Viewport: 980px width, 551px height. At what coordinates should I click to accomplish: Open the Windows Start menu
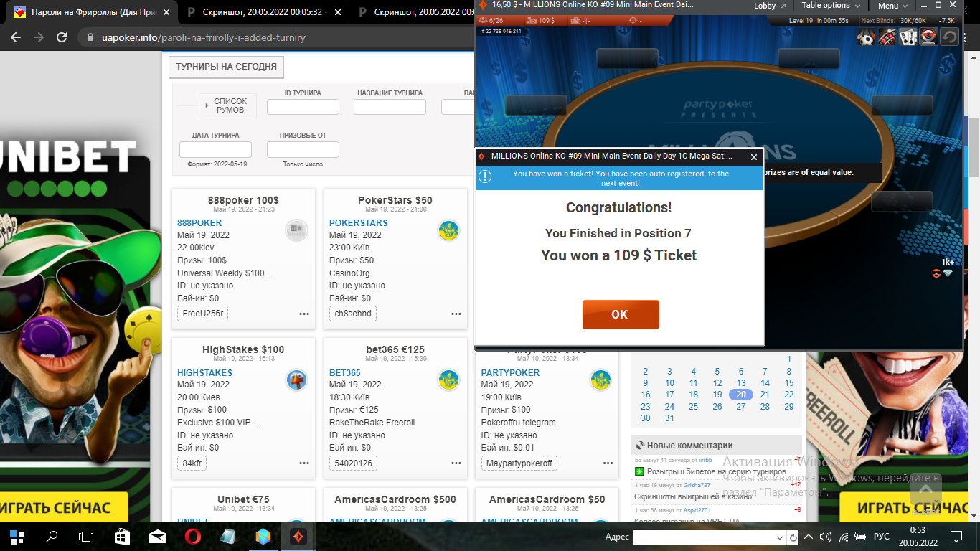click(x=17, y=537)
